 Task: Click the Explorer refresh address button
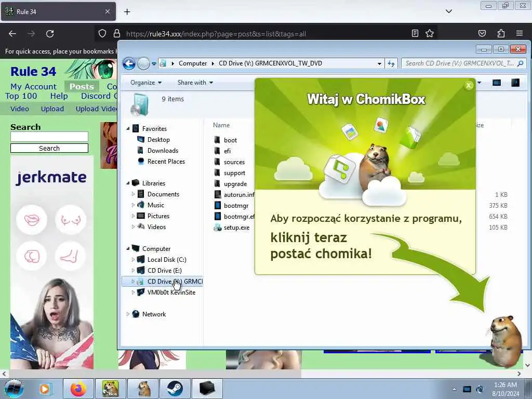[x=391, y=63]
